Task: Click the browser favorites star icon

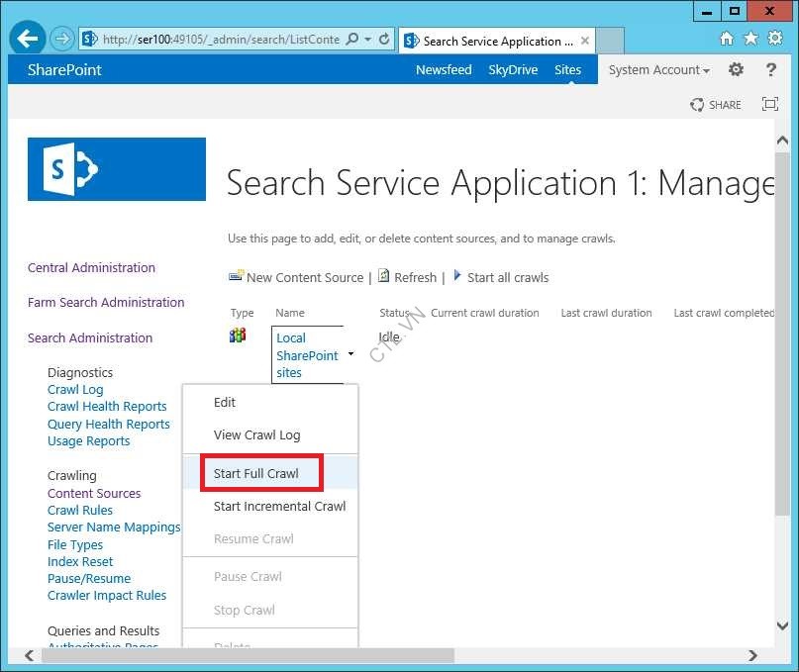Action: coord(750,40)
